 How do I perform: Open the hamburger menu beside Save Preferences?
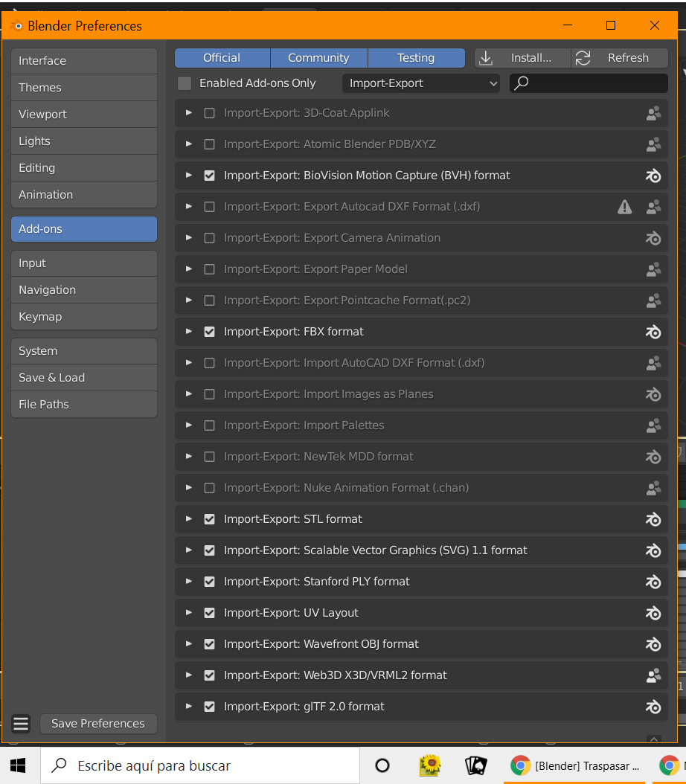coord(21,723)
